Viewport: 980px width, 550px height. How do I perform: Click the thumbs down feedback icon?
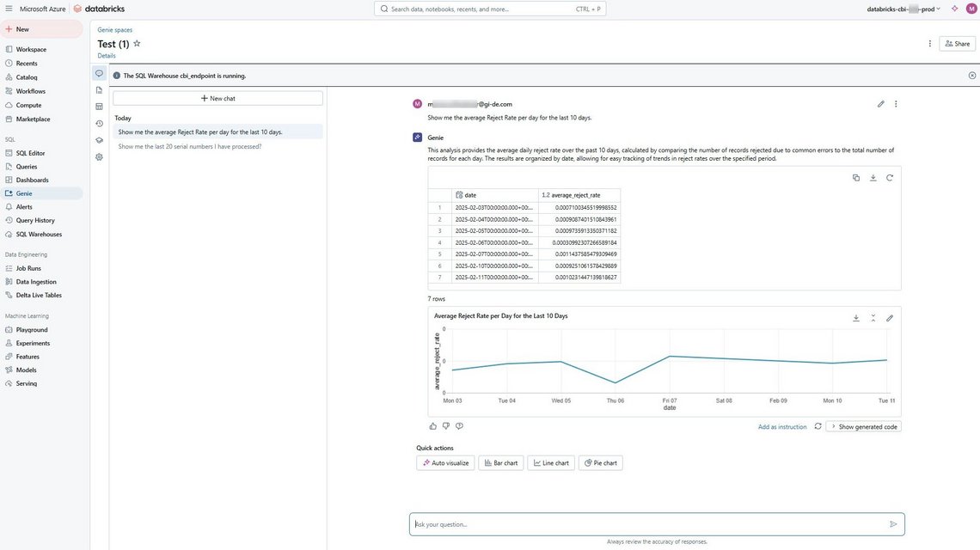pos(446,426)
